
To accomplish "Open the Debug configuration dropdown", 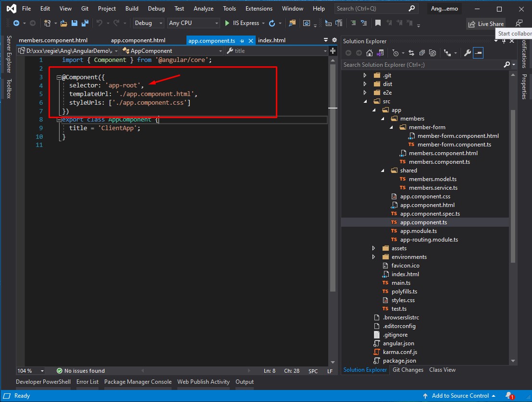I will coord(148,23).
